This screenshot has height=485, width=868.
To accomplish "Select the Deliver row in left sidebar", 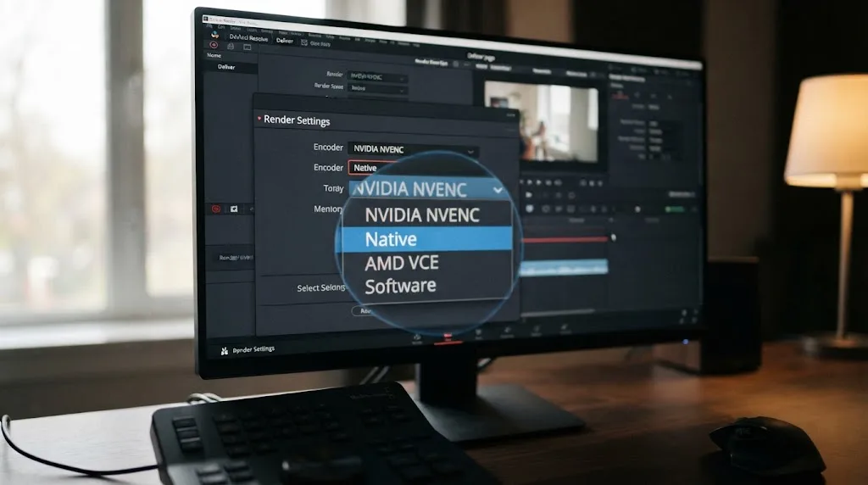I will [230, 67].
